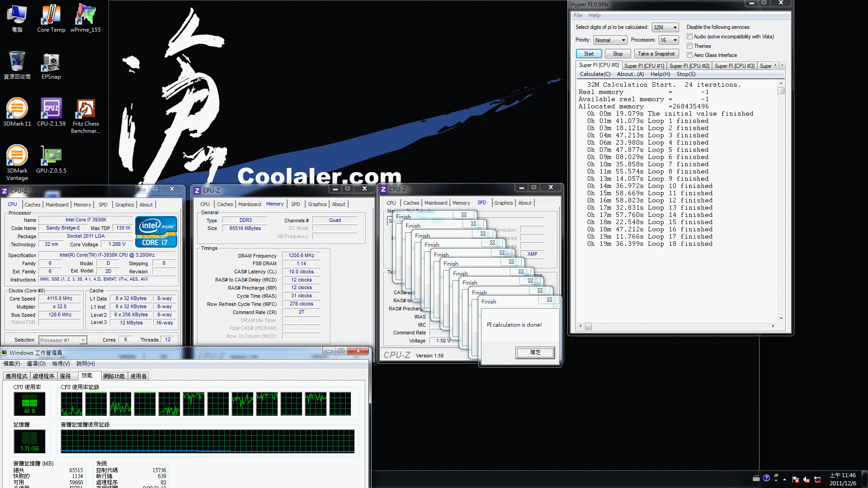Click the Hyper PI vertical scrollbar thumb
The height and width of the screenshot is (488, 868).
tap(781, 90)
